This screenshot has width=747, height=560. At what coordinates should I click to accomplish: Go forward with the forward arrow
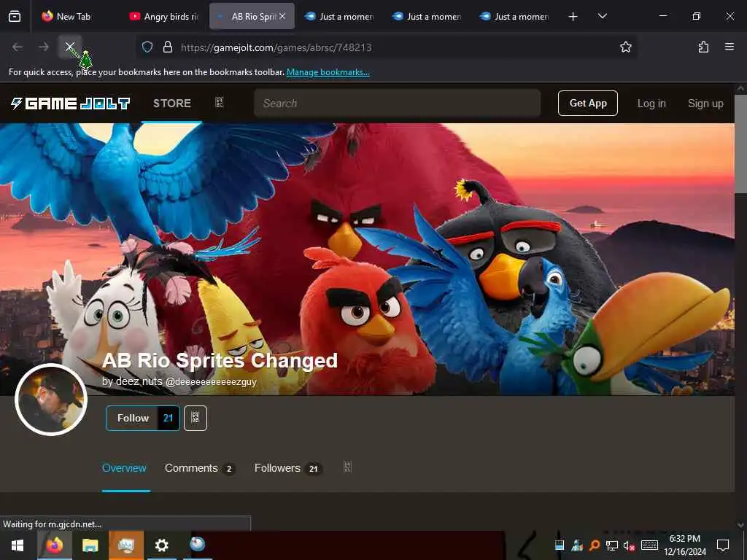coord(43,47)
